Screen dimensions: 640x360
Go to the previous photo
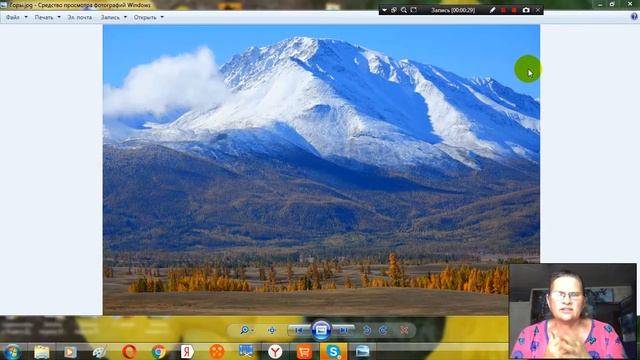pos(299,330)
